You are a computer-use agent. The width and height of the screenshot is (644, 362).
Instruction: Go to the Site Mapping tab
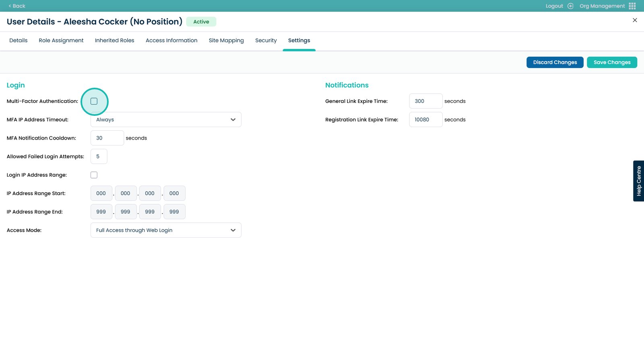pos(226,41)
